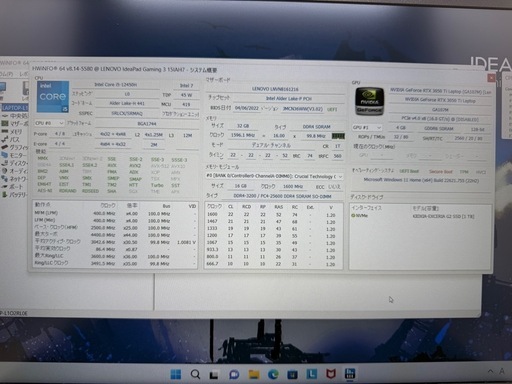Open Task View from the taskbar
The image size is (512, 384).
point(214,375)
